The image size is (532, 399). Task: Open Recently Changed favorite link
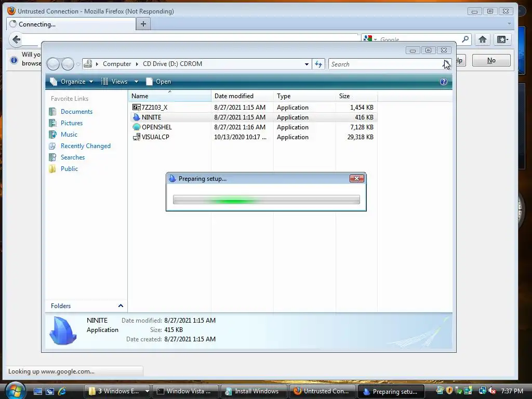point(86,146)
